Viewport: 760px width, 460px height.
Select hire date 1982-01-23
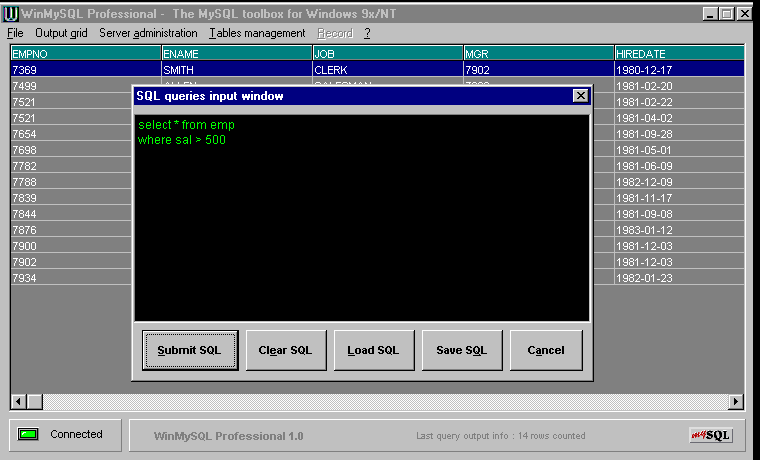(x=680, y=278)
